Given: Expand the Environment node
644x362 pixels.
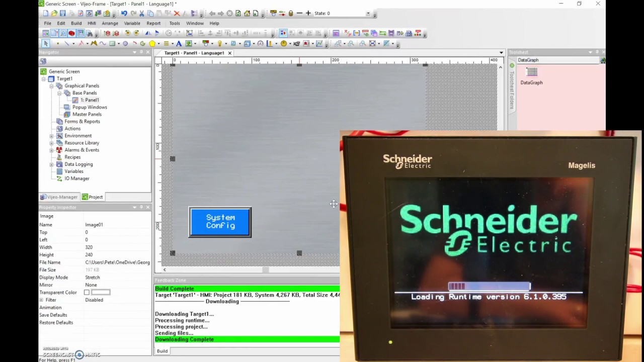Looking at the screenshot, I should pyautogui.click(x=52, y=136).
